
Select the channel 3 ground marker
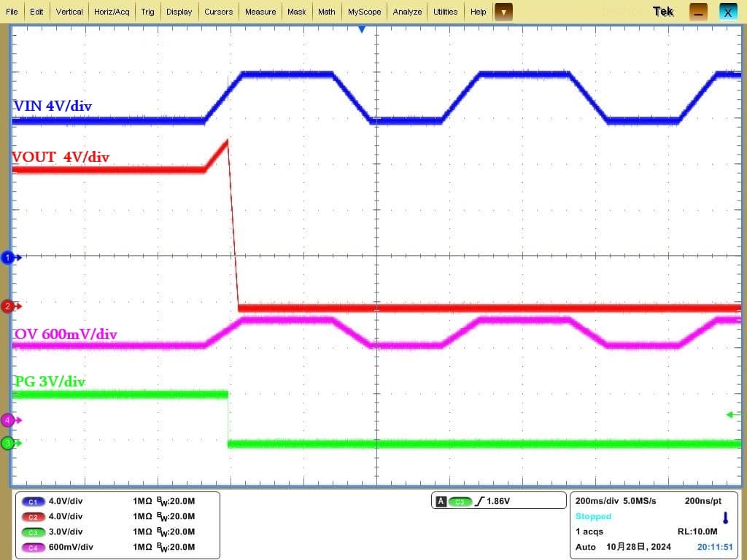[9, 443]
